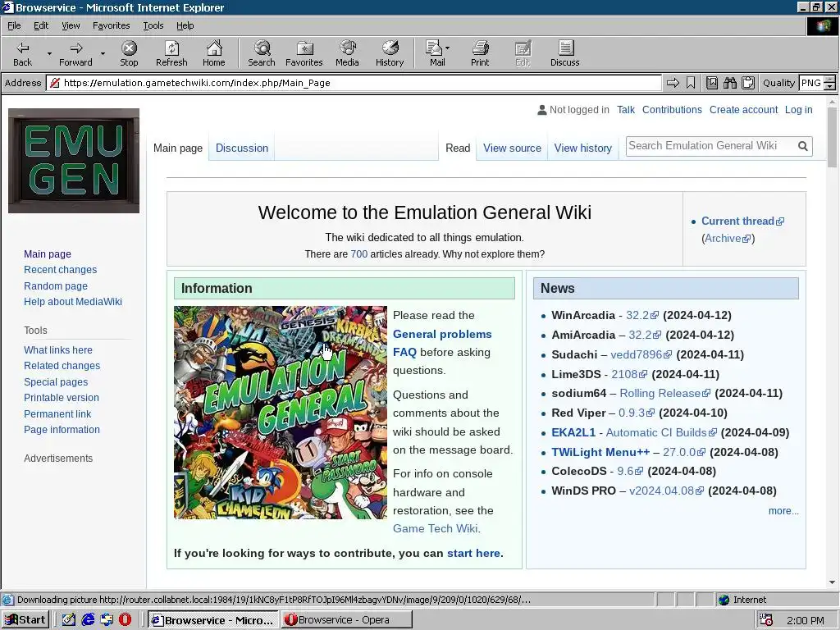Click the go arrow next to the address bar
840x630 pixels.
pyautogui.click(x=673, y=83)
